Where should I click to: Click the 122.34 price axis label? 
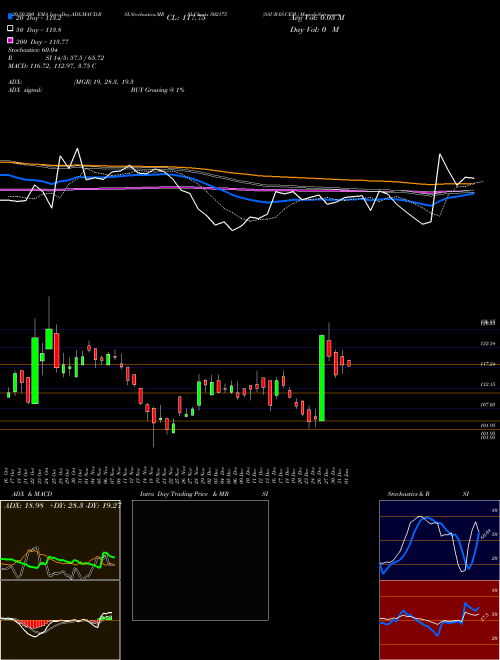coord(488,344)
